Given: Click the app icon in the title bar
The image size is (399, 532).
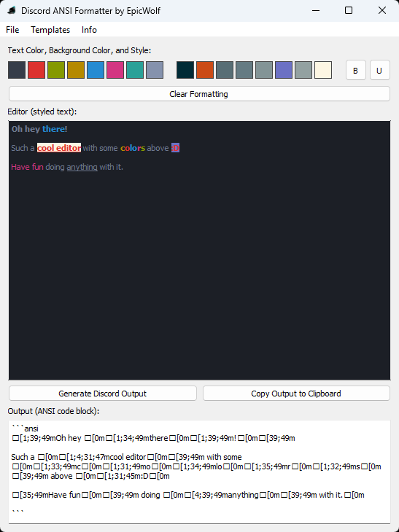Looking at the screenshot, I should click(x=12, y=10).
